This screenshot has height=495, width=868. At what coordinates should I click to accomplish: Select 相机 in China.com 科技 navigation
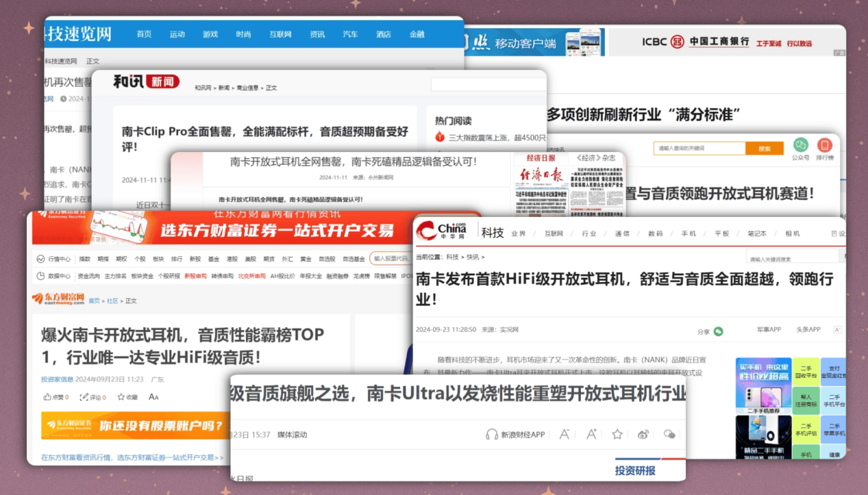click(793, 233)
